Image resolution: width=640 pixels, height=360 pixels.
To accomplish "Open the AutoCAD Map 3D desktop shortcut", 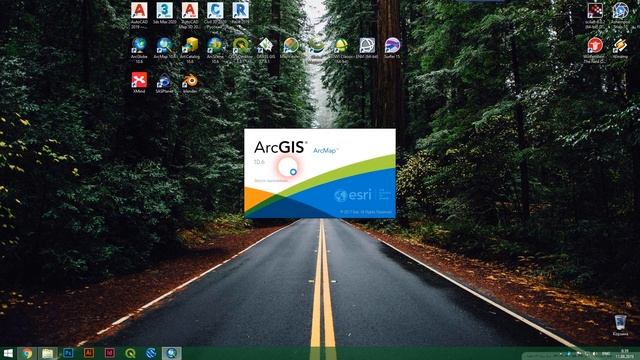I will pos(190,15).
